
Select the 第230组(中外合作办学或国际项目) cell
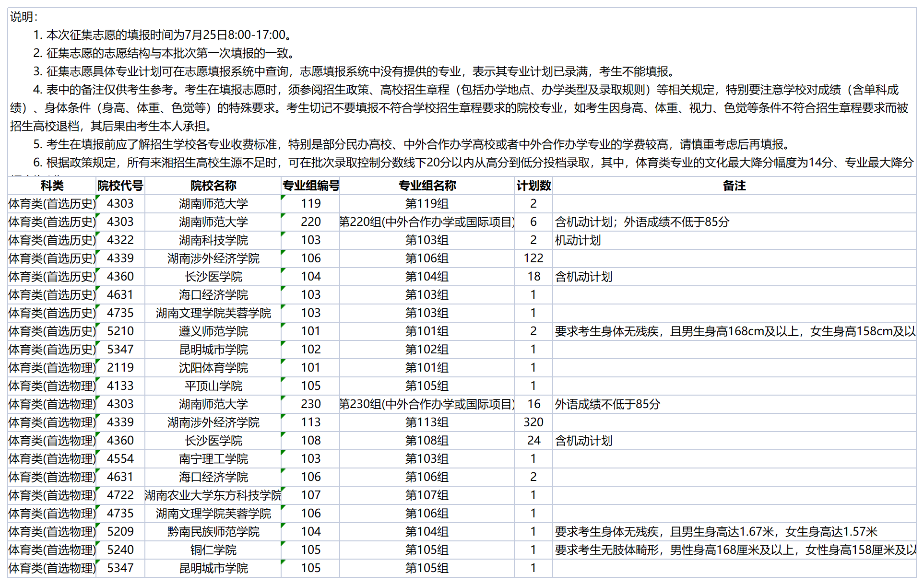tap(427, 404)
